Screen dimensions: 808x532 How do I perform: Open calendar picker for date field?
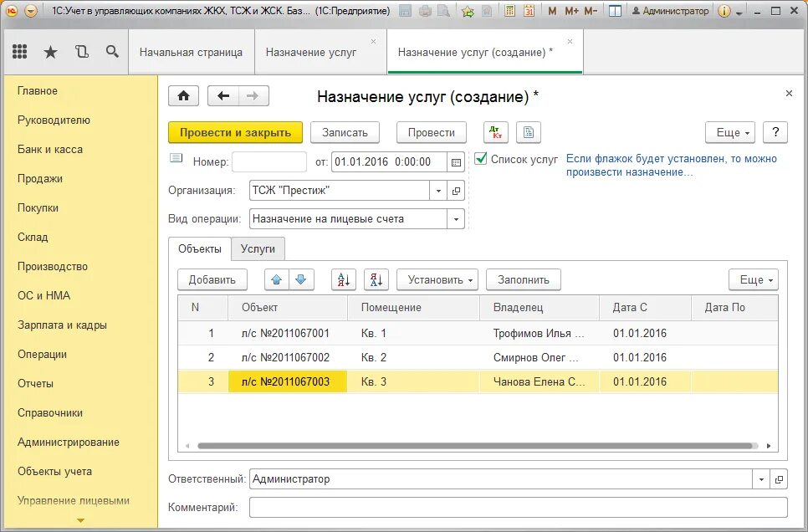[x=456, y=162]
